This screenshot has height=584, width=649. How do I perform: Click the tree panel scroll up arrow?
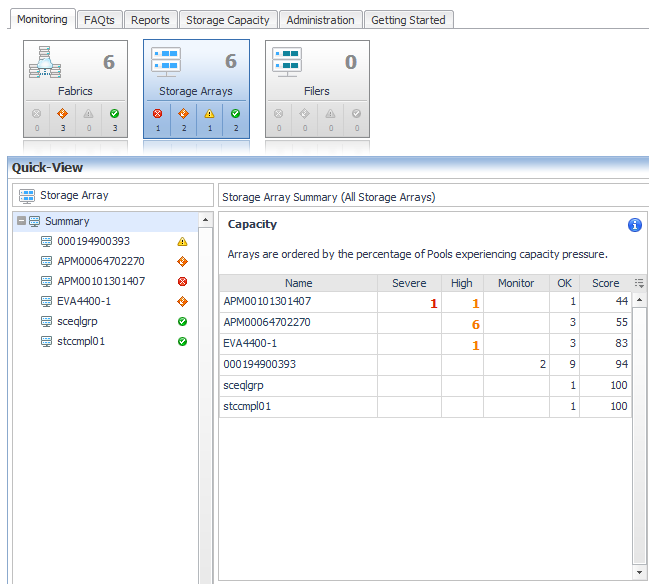coord(205,220)
